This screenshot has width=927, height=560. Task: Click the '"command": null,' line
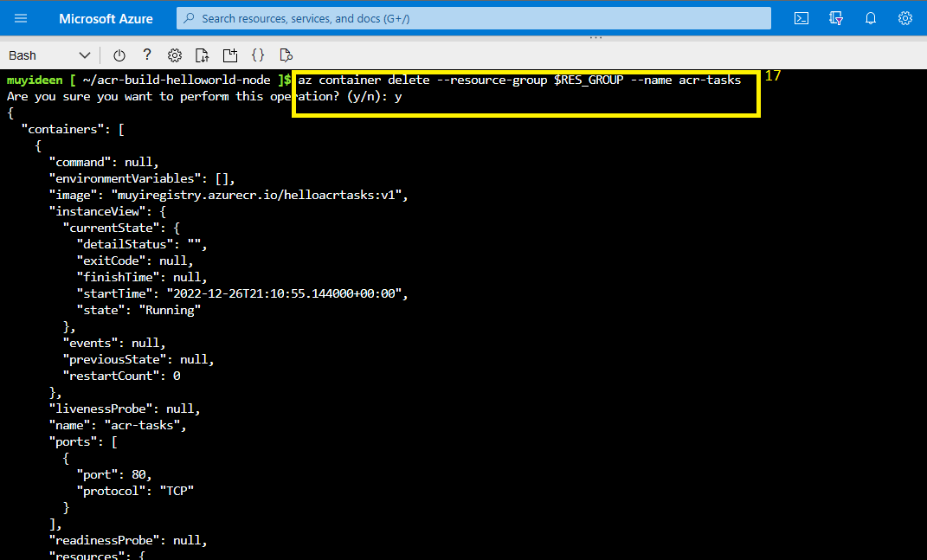[104, 163]
